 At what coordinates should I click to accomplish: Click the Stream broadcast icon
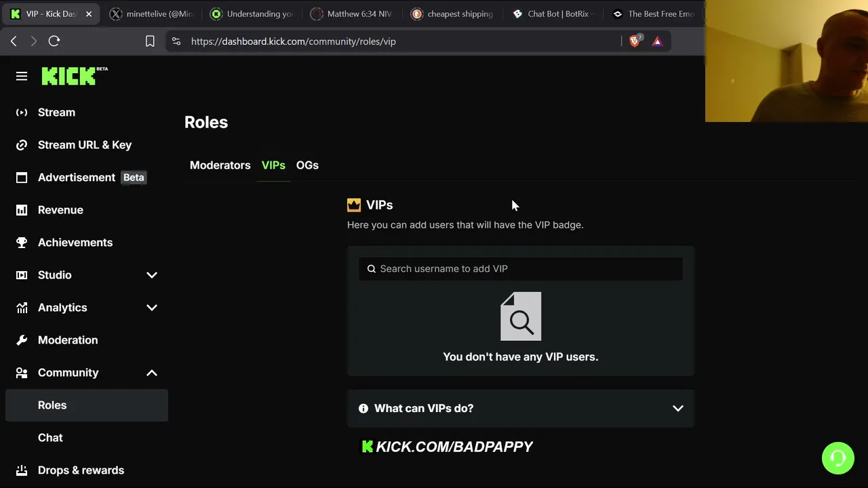tap(22, 113)
